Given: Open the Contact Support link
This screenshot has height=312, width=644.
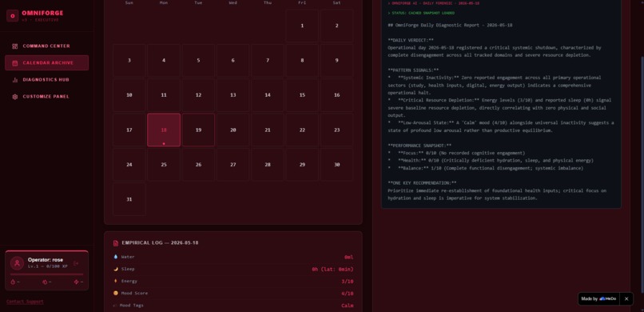Looking at the screenshot, I should pyautogui.click(x=25, y=302).
